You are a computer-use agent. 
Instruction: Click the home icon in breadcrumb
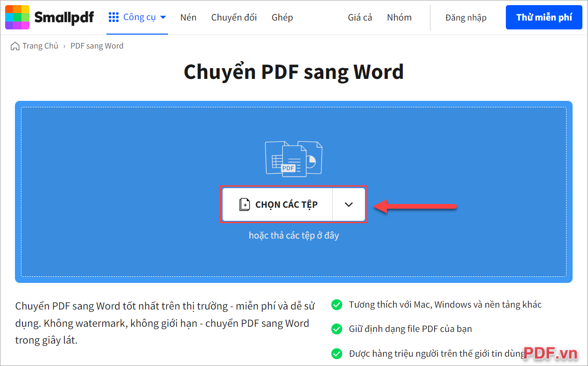[15, 46]
